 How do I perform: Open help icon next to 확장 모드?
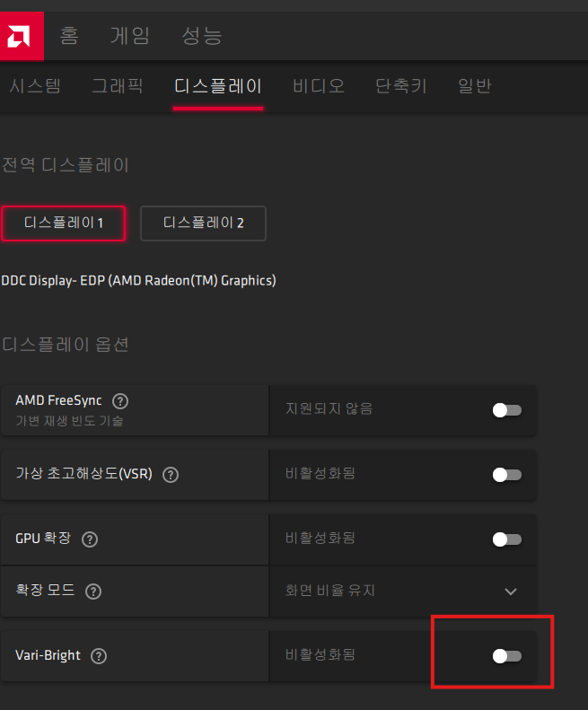tap(93, 592)
